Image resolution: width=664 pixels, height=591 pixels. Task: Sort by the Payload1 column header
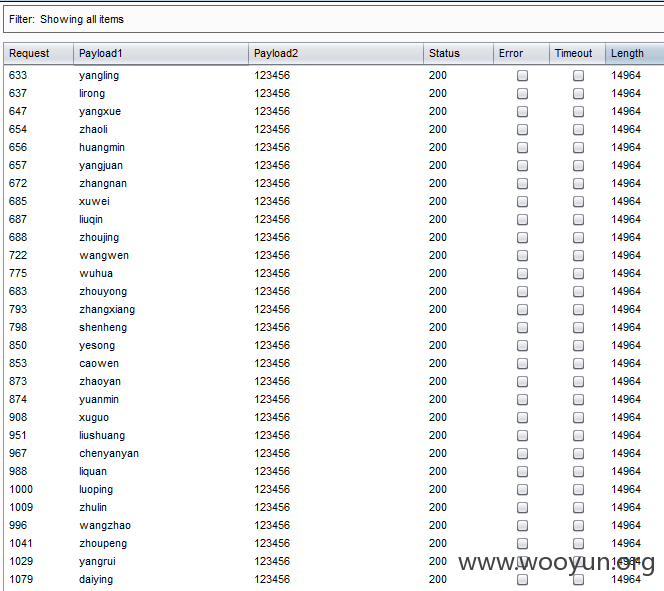[x=161, y=53]
